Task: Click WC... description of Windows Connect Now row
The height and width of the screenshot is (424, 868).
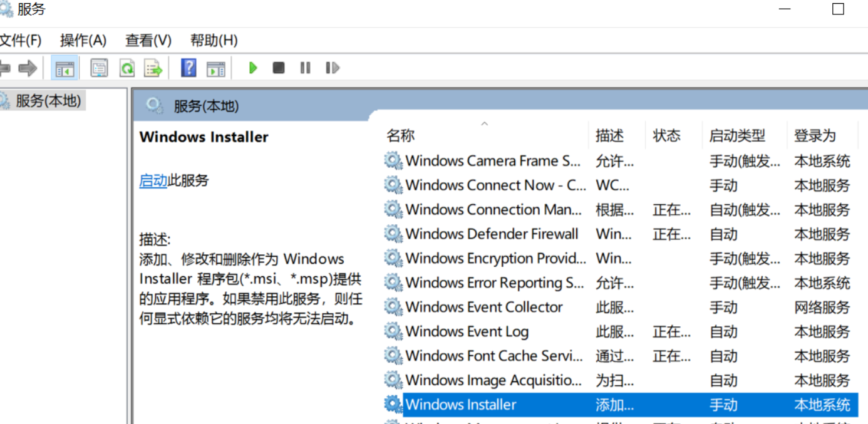Action: coord(612,185)
